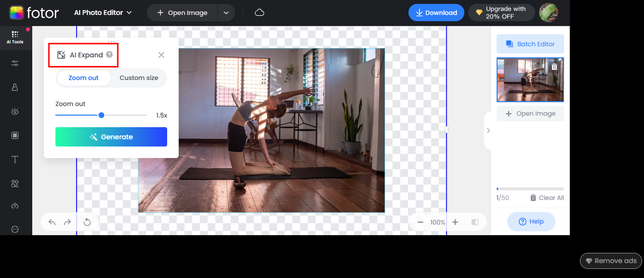The image size is (644, 278).
Task: Click the Open Image button in header
Action: [x=182, y=13]
